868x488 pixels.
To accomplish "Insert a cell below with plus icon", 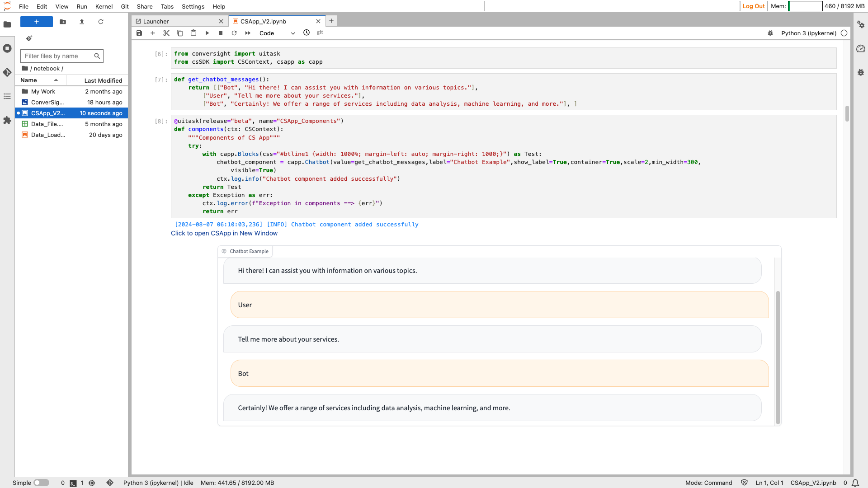I will (x=153, y=33).
